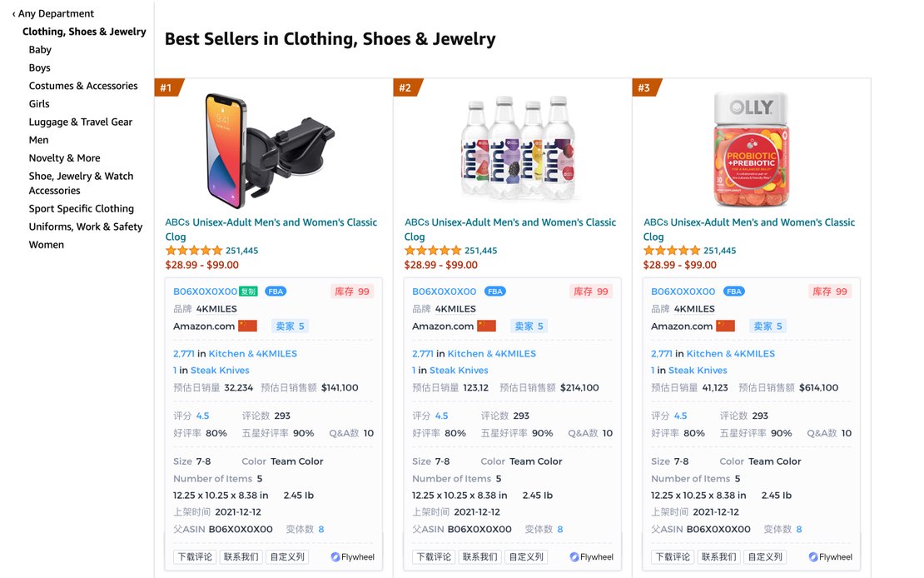The image size is (924, 578).
Task: Click the 复制 copy icon next to the ASIN
Action: tap(246, 291)
